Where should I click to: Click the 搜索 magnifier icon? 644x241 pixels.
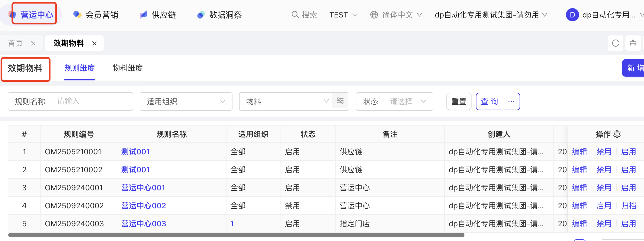[295, 15]
